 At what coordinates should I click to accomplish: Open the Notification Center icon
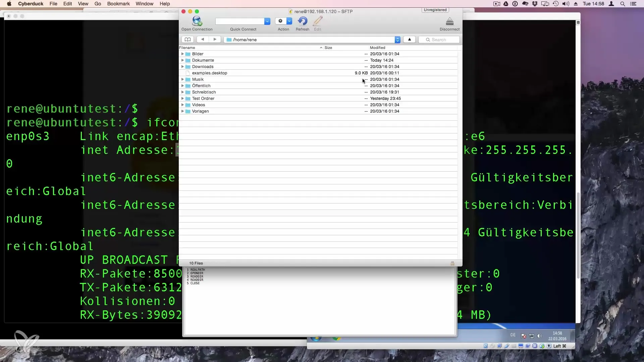tap(633, 4)
